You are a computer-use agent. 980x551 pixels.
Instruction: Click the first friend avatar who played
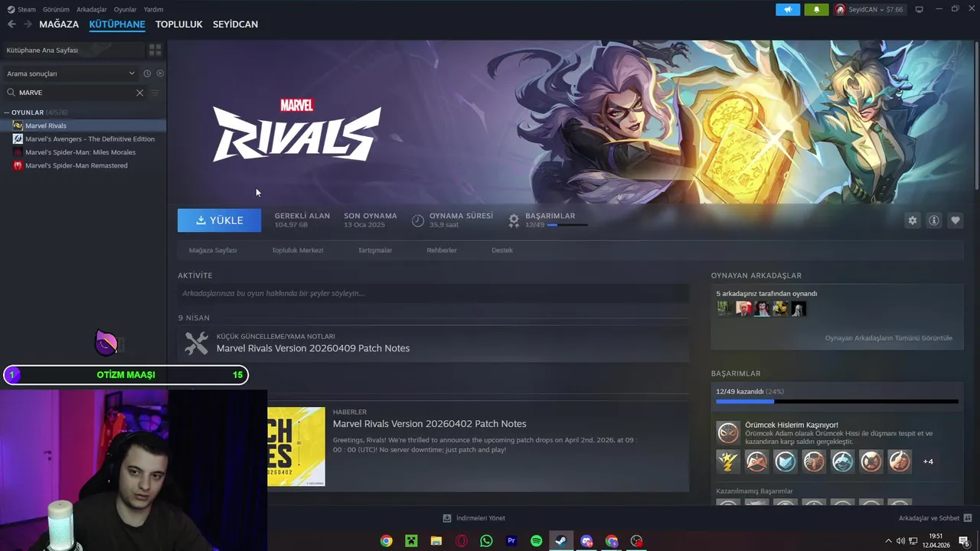click(x=724, y=308)
